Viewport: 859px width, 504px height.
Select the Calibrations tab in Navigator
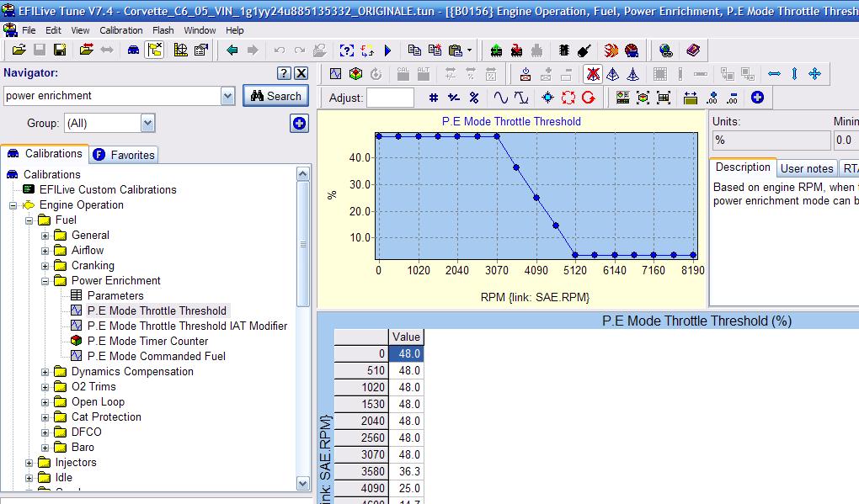[45, 154]
